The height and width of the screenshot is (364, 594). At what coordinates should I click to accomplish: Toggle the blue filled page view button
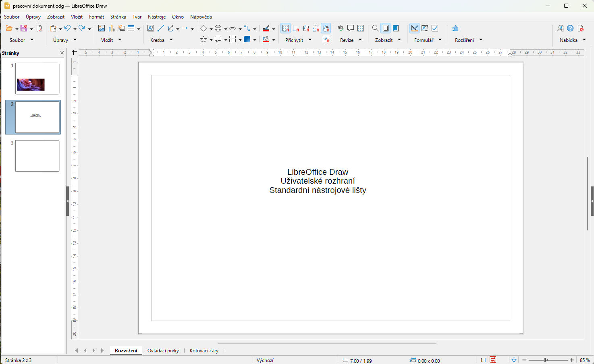(396, 28)
